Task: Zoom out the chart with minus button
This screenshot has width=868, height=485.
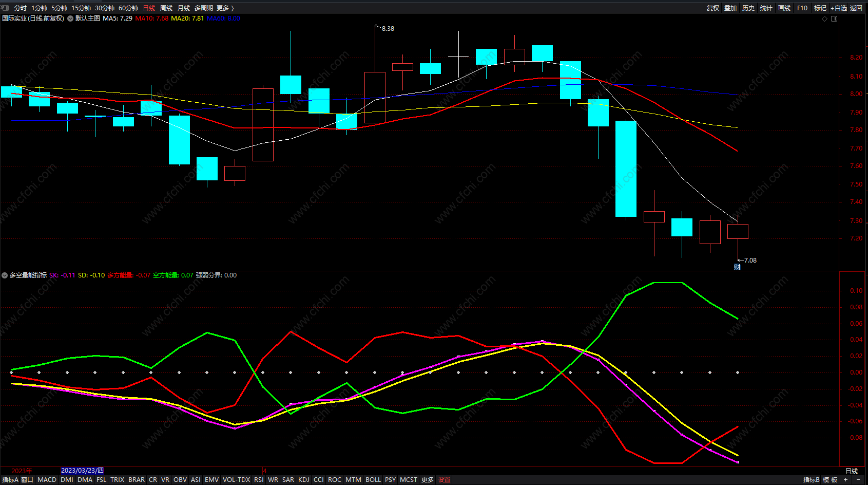Action: tap(858, 479)
